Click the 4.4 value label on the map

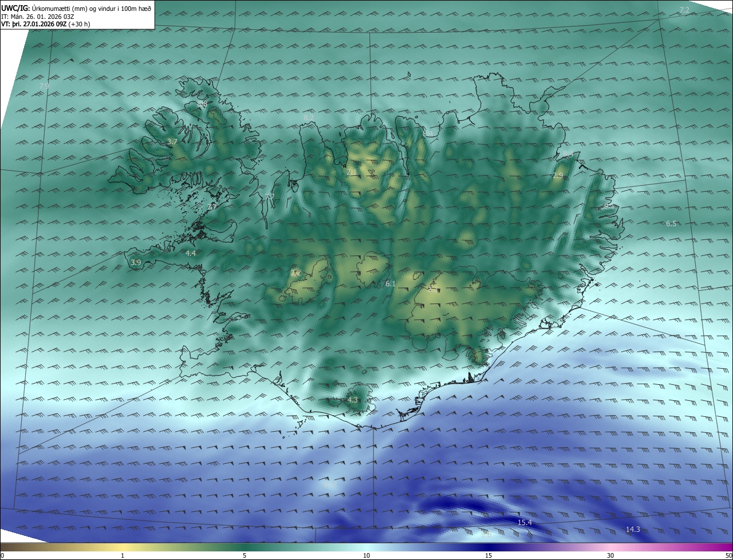(x=191, y=253)
